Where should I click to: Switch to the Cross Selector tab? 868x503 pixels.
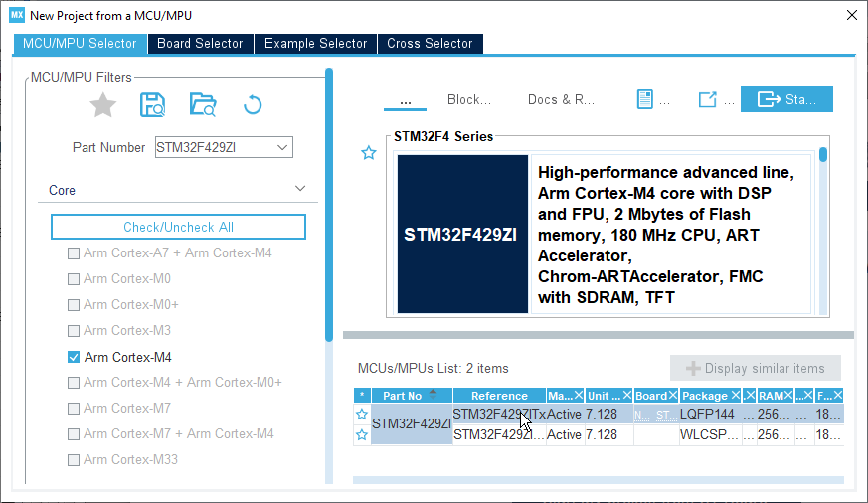430,43
